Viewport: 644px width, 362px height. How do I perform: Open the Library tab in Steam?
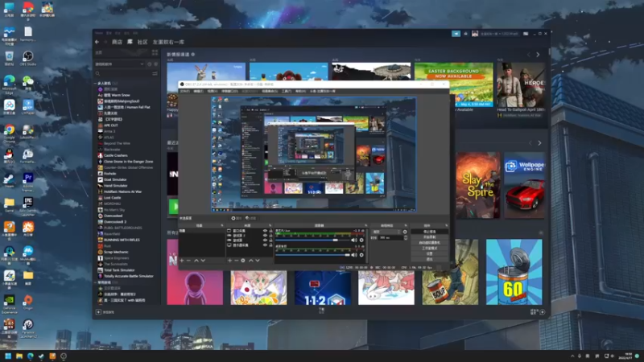[130, 42]
